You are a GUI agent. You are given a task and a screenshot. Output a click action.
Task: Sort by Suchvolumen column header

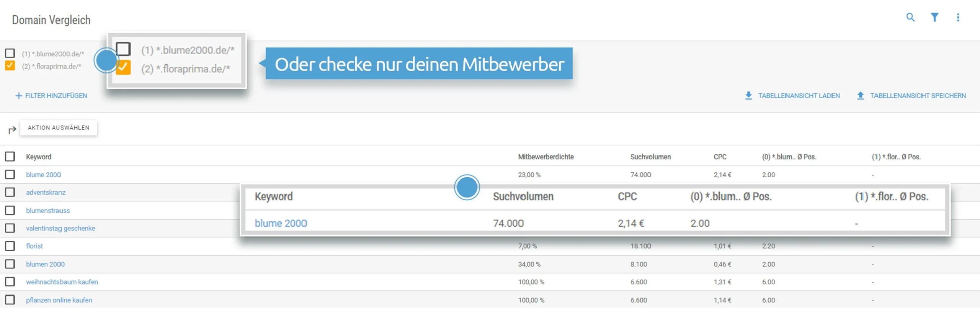[650, 157]
